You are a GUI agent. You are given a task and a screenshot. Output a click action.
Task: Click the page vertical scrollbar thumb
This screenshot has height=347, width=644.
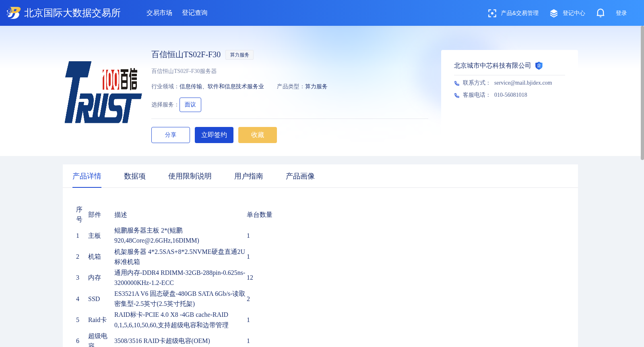click(642, 93)
